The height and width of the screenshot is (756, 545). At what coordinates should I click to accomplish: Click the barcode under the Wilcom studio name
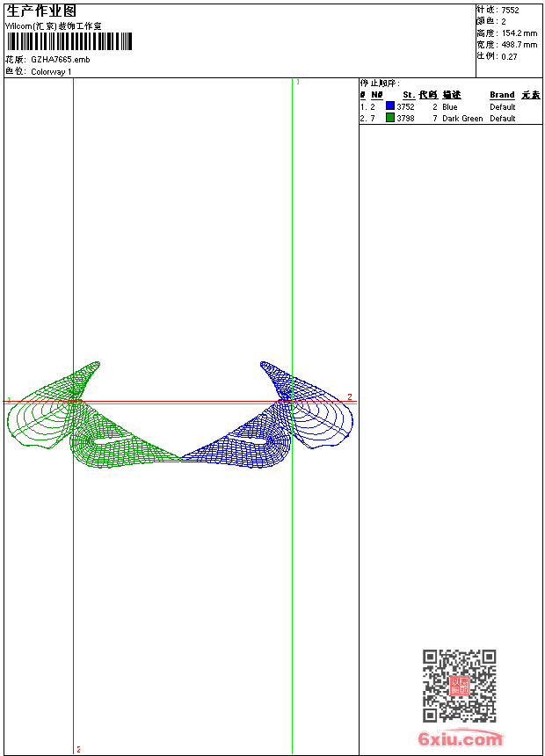coord(69,41)
